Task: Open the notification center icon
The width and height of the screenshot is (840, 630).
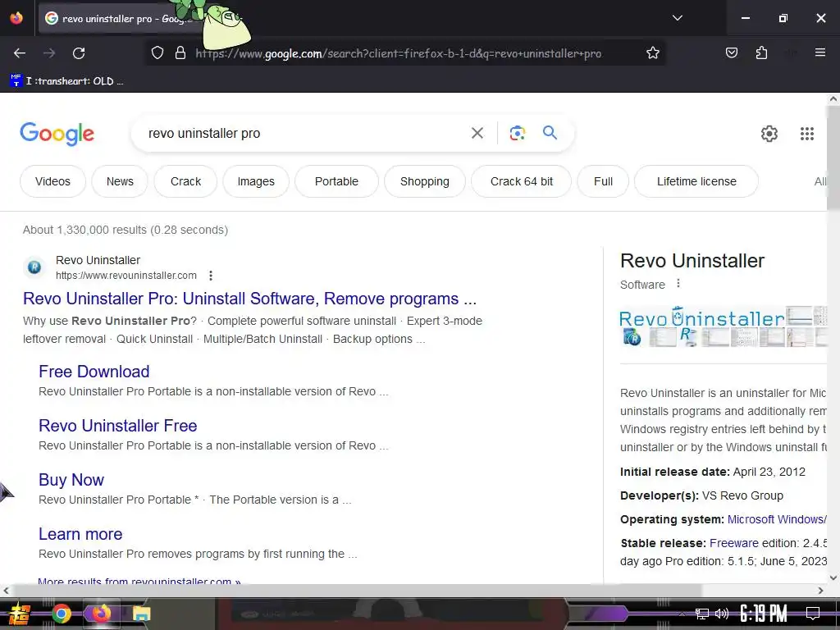Action: (x=813, y=614)
